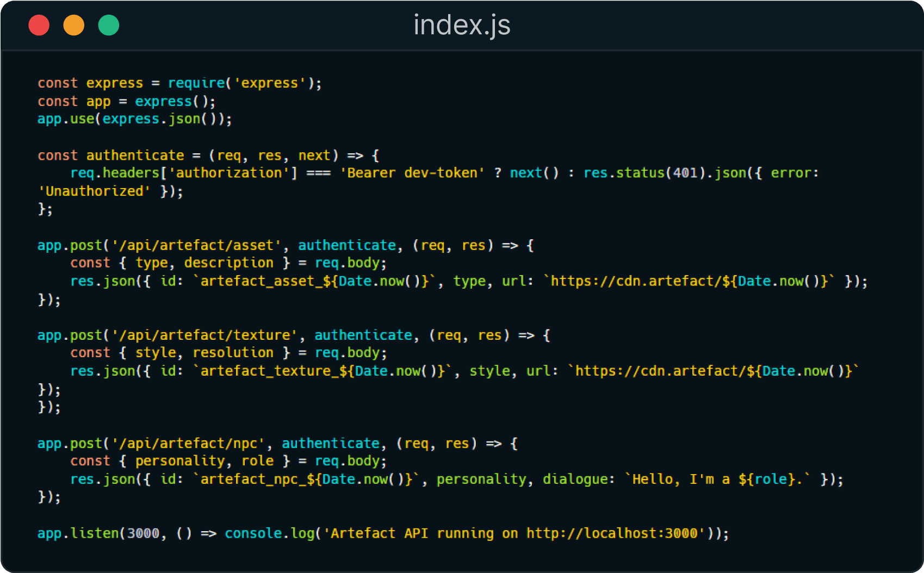Click the `Hello, I'm a ${role}.` dialogue string

click(x=717, y=479)
